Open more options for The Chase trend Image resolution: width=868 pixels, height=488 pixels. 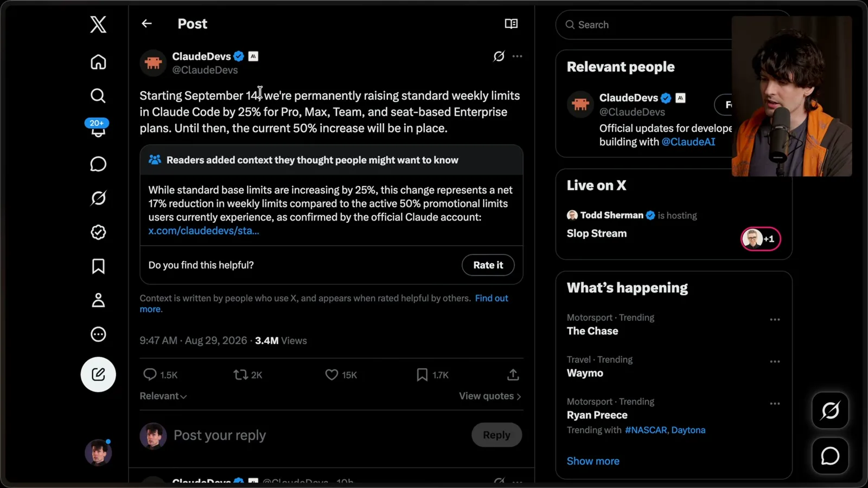(x=775, y=319)
